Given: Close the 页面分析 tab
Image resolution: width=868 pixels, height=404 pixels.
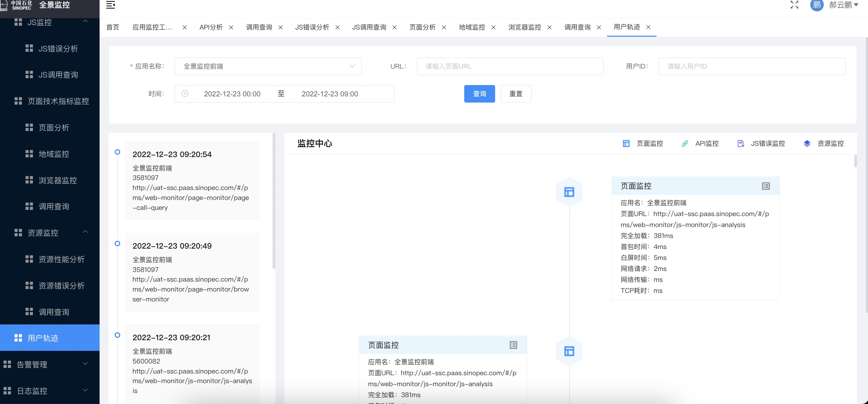Looking at the screenshot, I should (444, 27).
